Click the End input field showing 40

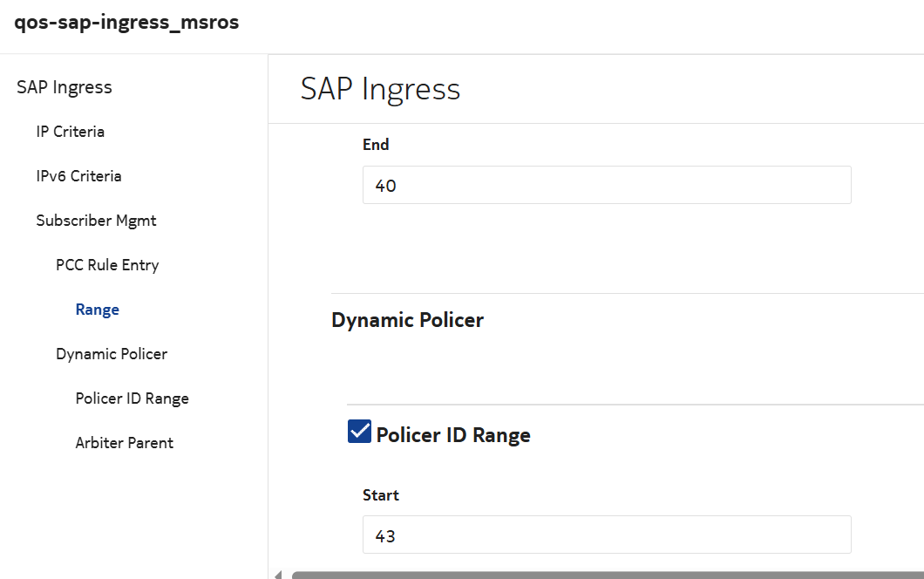click(x=606, y=185)
